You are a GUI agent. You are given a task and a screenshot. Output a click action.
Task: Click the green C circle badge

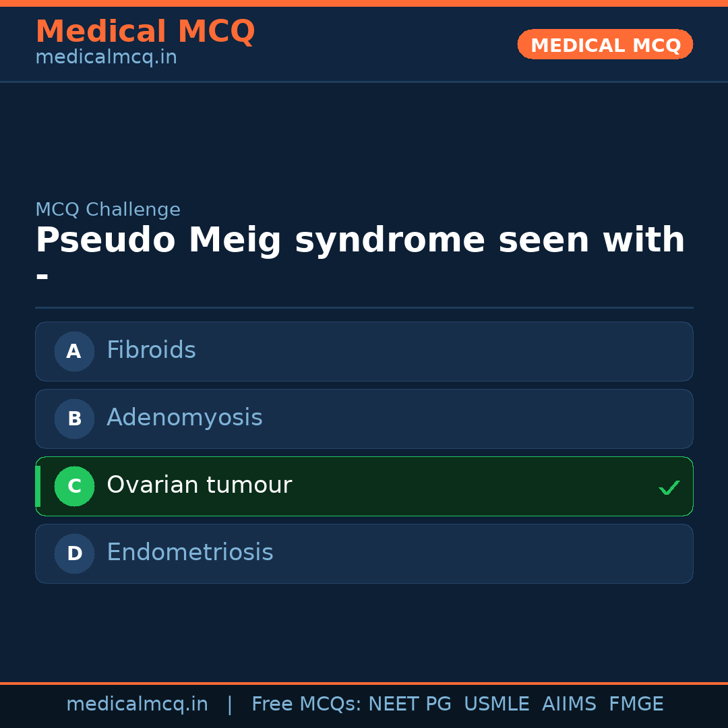pos(74,486)
